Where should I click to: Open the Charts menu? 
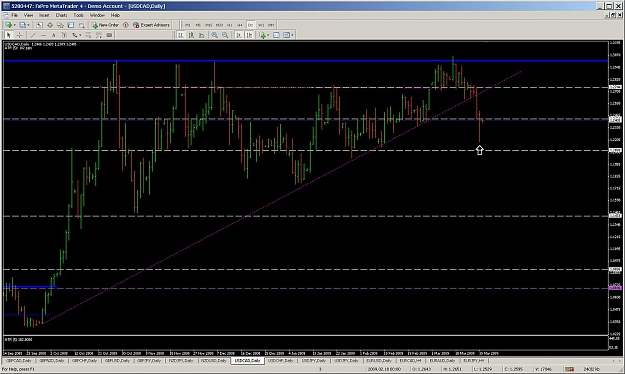61,15
